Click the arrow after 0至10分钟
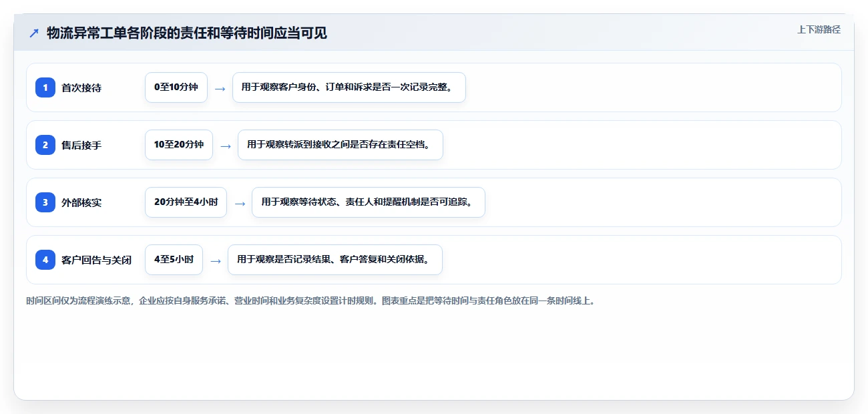 pos(220,88)
